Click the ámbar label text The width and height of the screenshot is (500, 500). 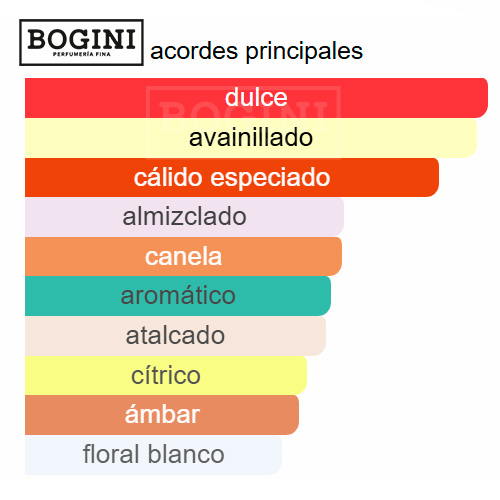click(x=162, y=414)
